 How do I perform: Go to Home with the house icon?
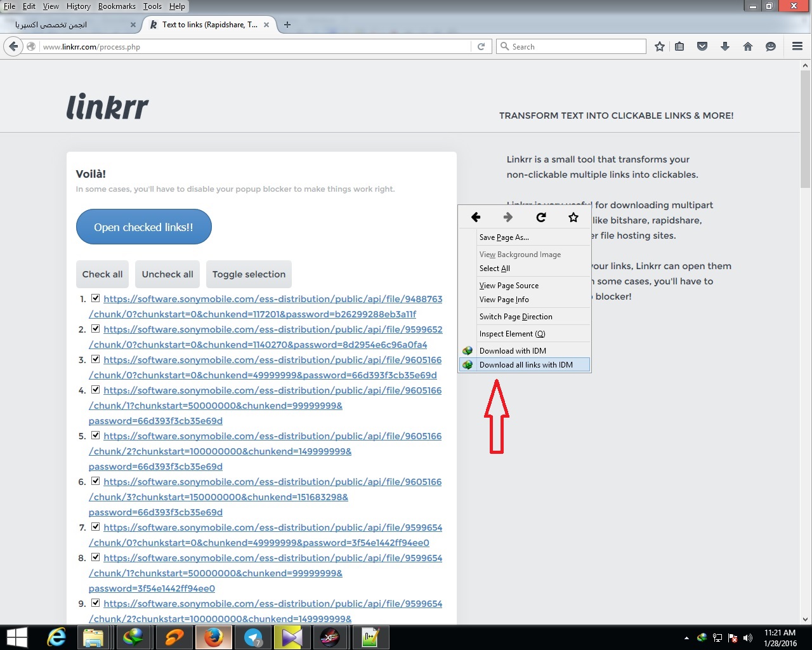pos(748,46)
